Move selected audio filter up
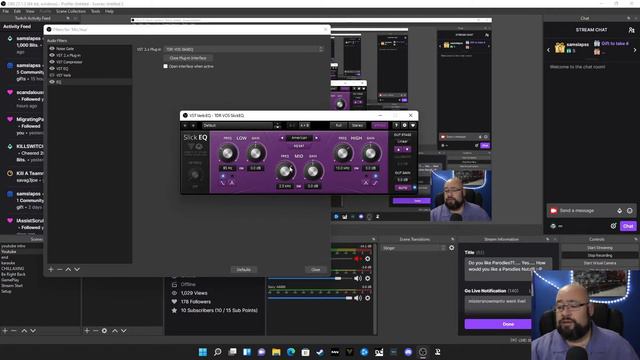This screenshot has width=640, height=360. (68, 269)
